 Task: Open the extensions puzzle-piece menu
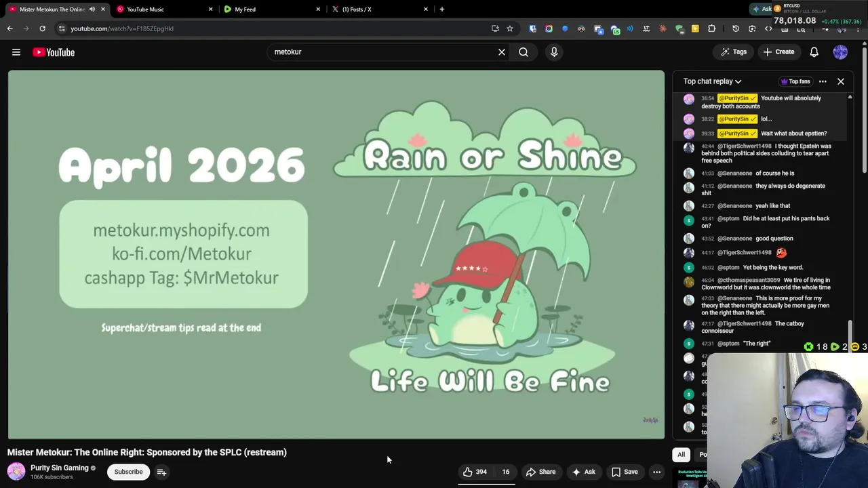click(711, 28)
